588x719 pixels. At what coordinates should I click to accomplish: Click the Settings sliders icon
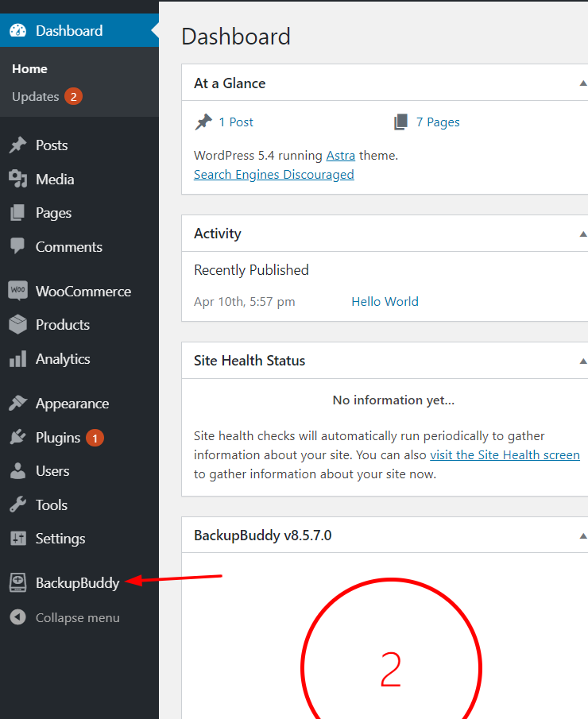[x=18, y=539]
